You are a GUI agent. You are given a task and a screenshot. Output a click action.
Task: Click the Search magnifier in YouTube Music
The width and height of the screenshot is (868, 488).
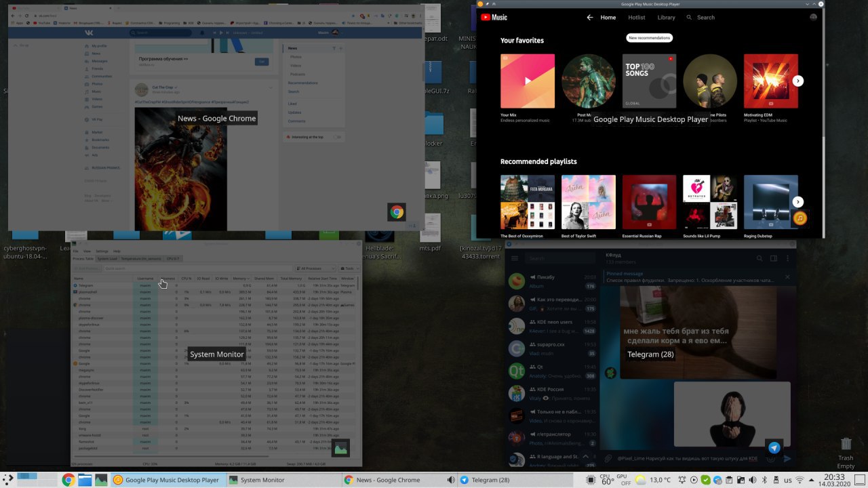tap(690, 18)
